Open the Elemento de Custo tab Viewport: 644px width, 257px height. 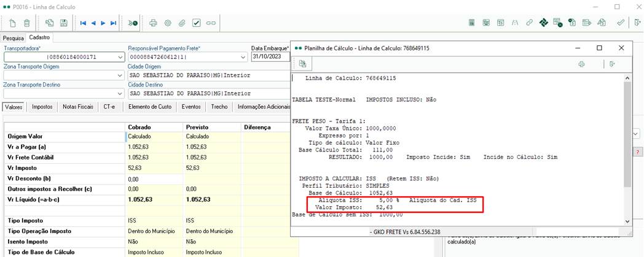(x=150, y=107)
